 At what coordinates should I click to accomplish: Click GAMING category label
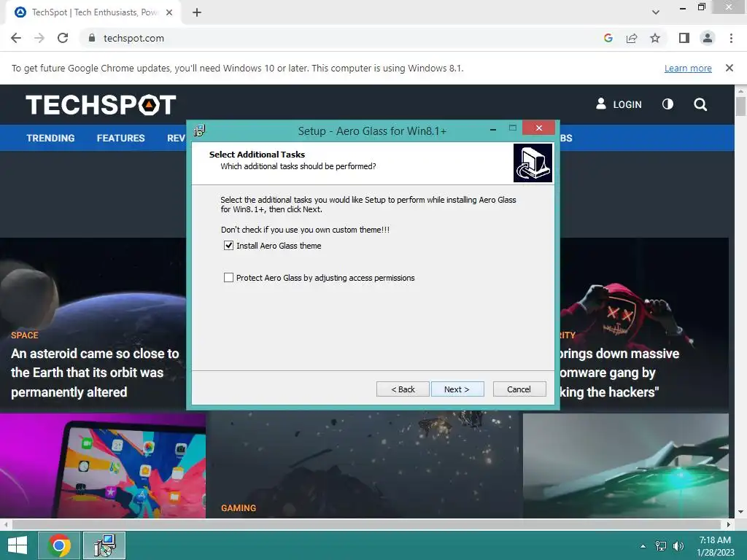[239, 508]
